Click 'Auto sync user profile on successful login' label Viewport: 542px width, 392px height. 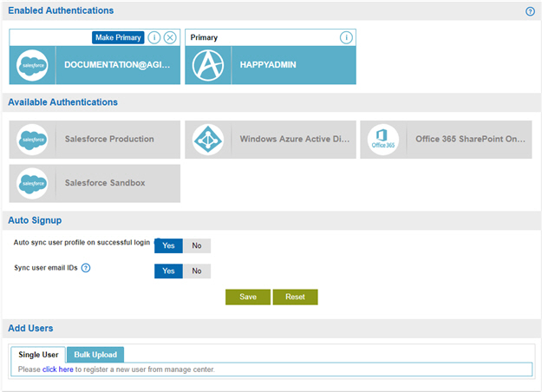click(82, 243)
